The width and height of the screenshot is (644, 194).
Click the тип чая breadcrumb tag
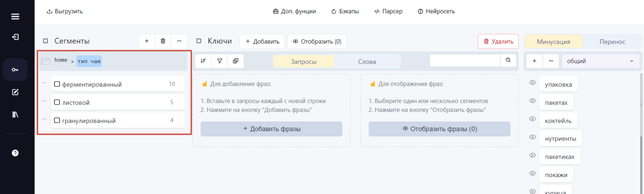89,61
